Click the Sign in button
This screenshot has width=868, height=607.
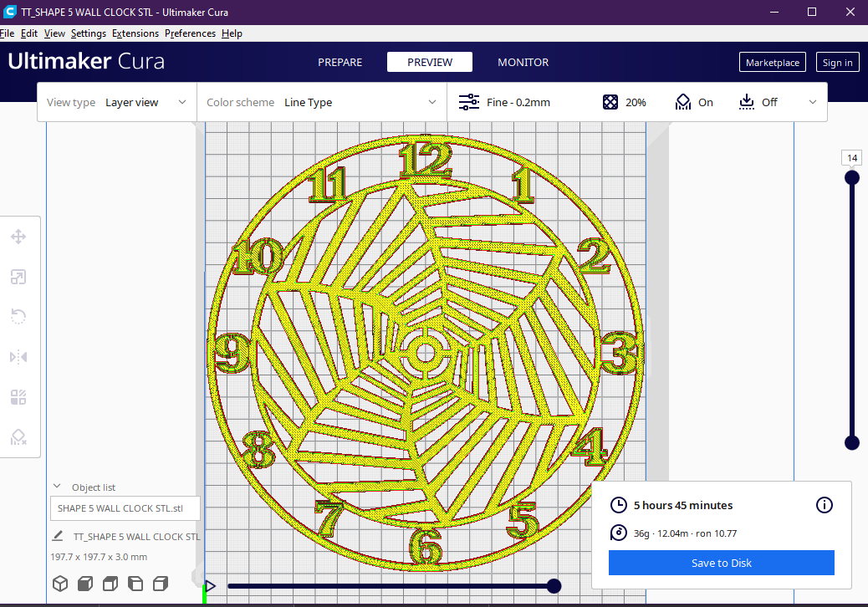(838, 62)
